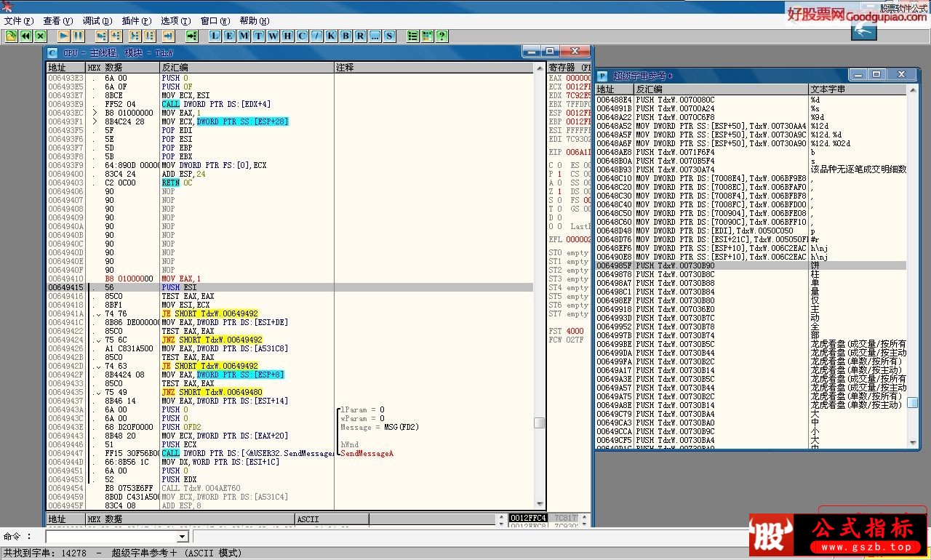931x560 pixels.
Task: Open the 帮助(H) menu
Action: point(255,21)
